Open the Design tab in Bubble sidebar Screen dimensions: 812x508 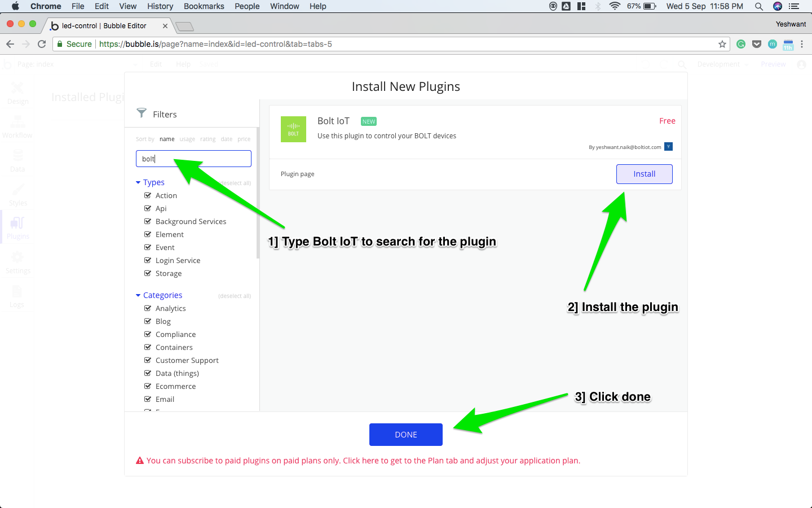tap(17, 93)
